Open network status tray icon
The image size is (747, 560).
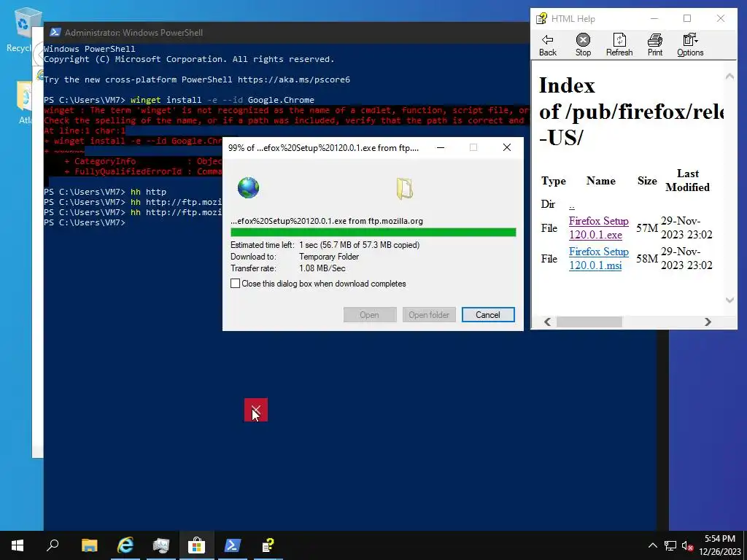pyautogui.click(x=670, y=545)
